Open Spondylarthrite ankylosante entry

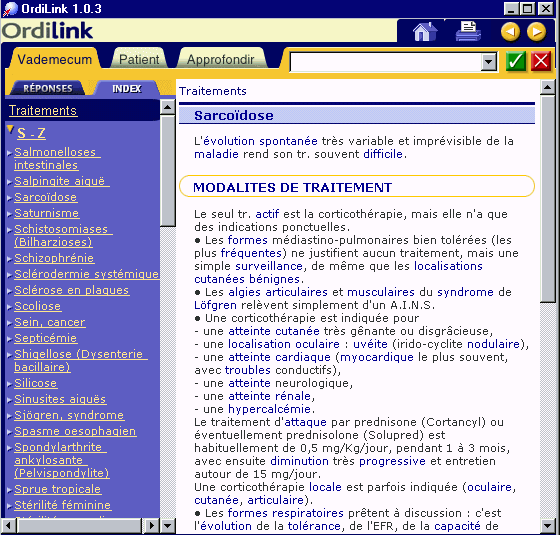point(62,460)
